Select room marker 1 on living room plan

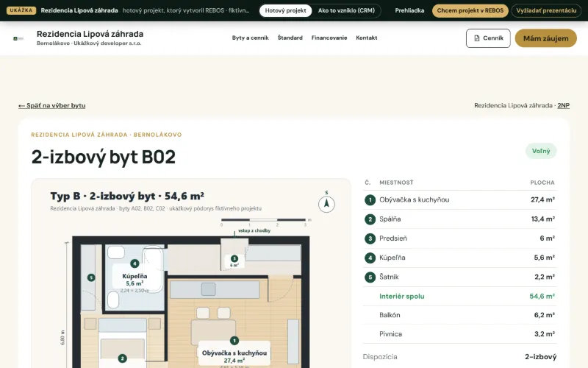234,341
